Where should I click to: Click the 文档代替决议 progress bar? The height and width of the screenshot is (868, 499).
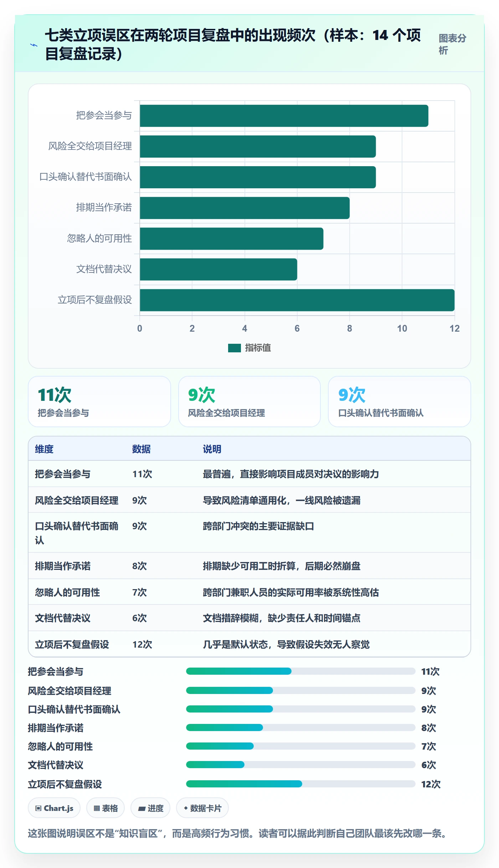click(300, 765)
